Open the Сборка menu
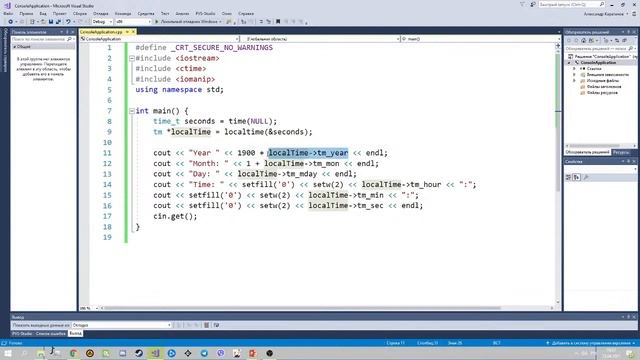This screenshot has height=360, width=640. click(80, 13)
